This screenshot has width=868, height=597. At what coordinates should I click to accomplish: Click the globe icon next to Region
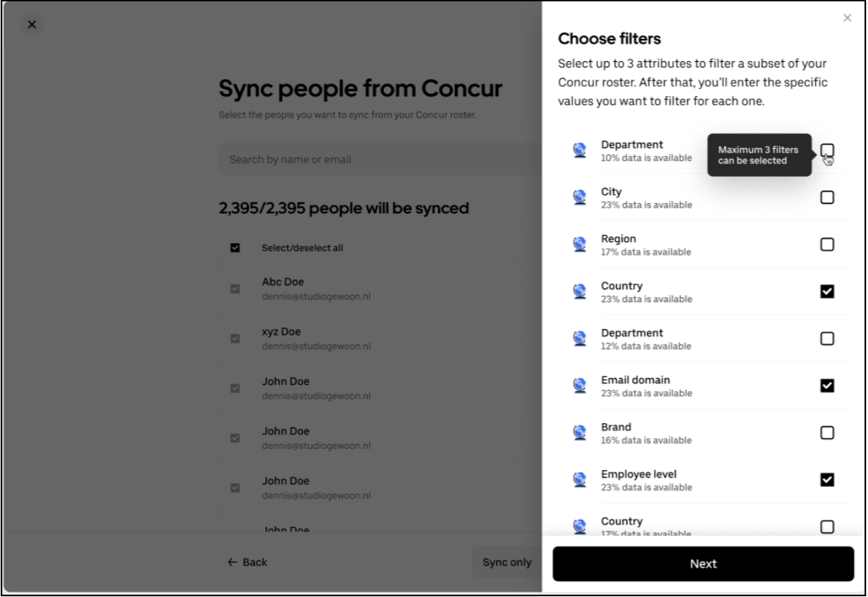point(579,244)
